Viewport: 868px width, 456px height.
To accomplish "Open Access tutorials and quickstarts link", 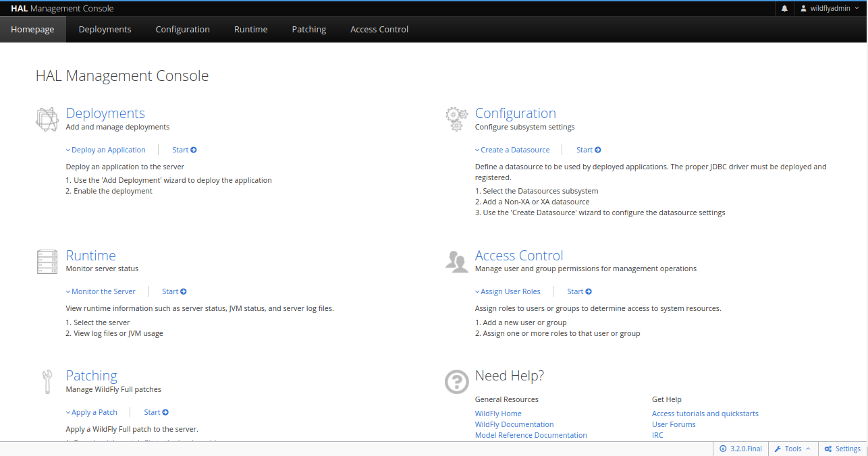I will tap(705, 414).
